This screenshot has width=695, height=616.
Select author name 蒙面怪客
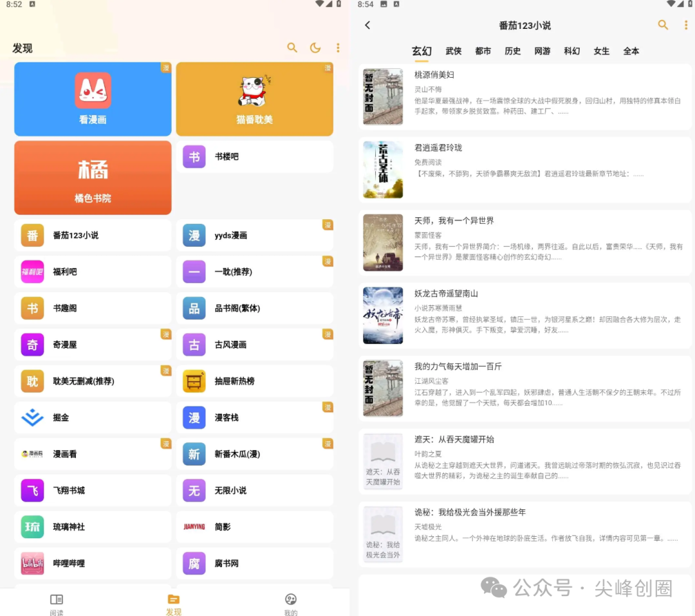[428, 235]
